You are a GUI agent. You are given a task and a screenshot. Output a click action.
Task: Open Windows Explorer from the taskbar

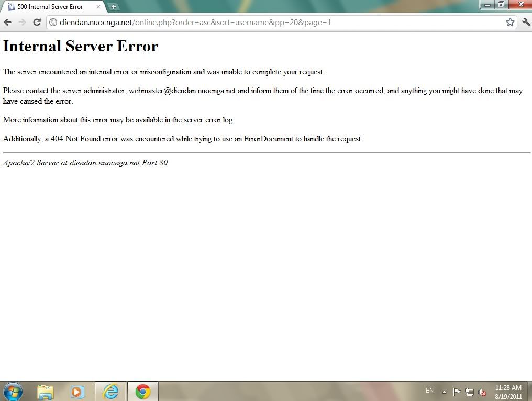(46, 392)
